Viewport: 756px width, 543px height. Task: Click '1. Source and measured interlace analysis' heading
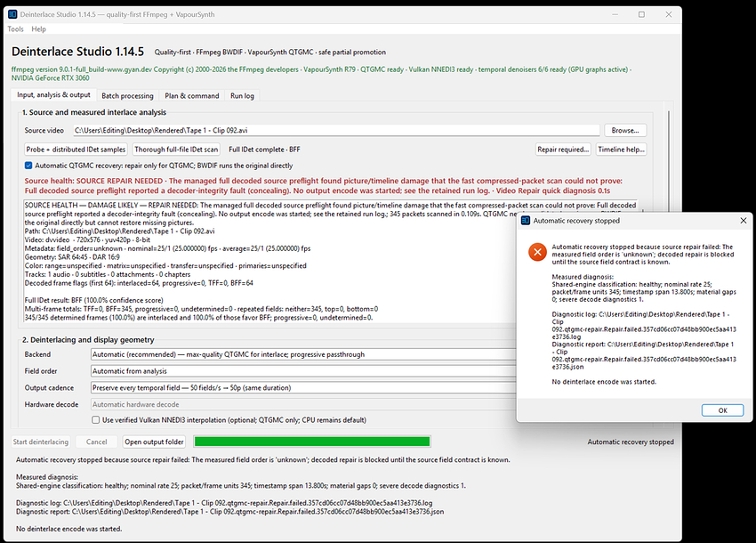94,112
